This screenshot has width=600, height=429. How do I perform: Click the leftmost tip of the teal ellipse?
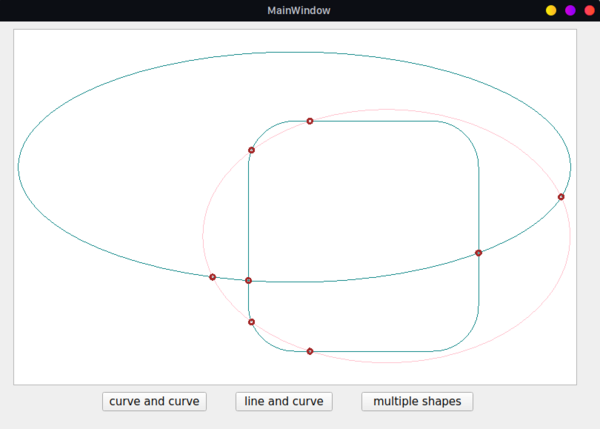pos(19,165)
